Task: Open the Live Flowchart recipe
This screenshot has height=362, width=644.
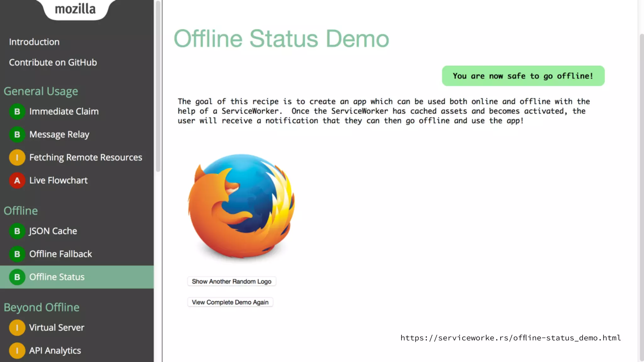Action: [x=58, y=180]
